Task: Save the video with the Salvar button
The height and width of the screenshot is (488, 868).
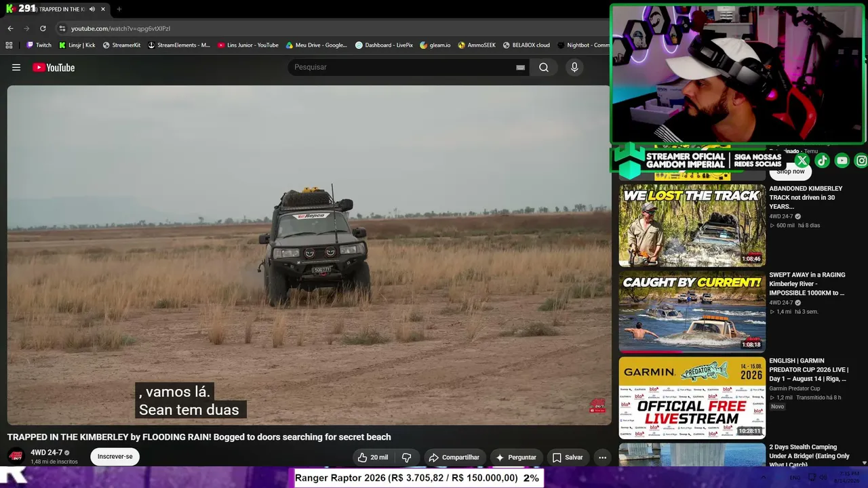Action: tap(568, 457)
